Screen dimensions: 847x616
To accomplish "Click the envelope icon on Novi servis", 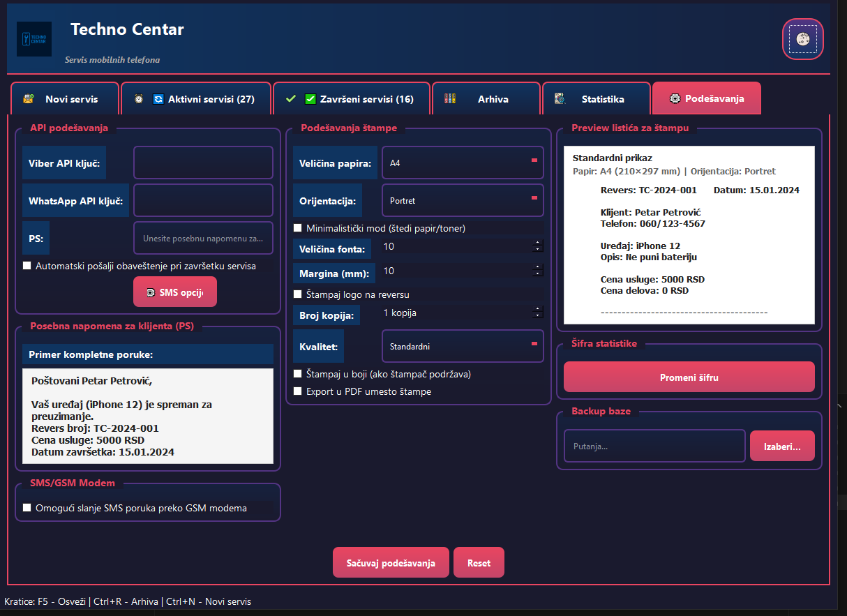I will click(x=29, y=99).
